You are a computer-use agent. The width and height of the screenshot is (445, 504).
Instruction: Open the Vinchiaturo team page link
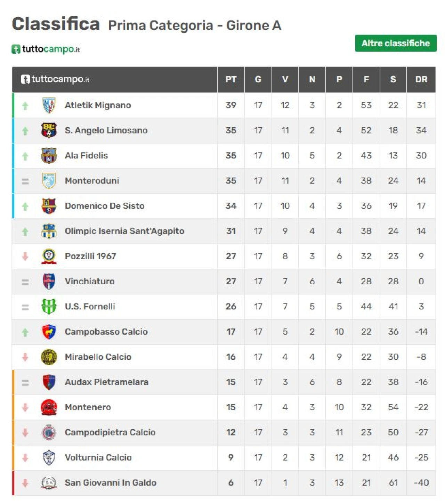pos(90,281)
